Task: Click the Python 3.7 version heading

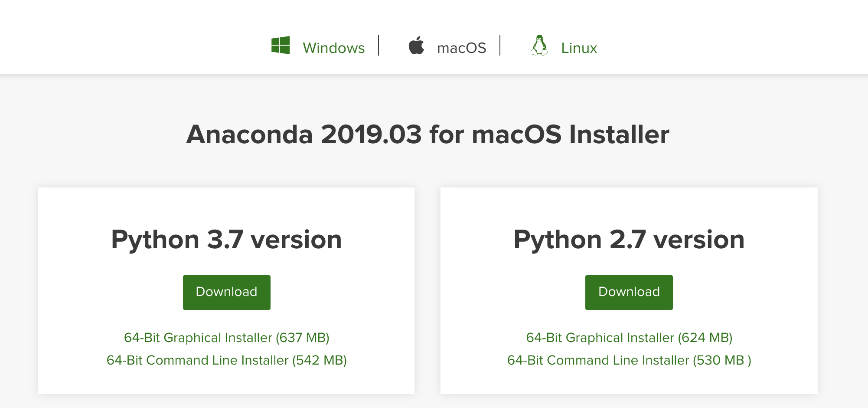Action: point(226,240)
